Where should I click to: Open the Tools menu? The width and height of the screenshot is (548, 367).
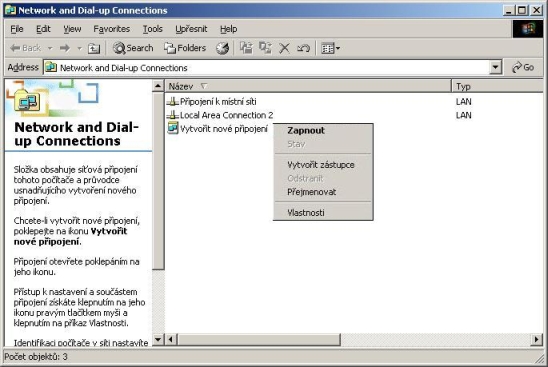(x=152, y=29)
